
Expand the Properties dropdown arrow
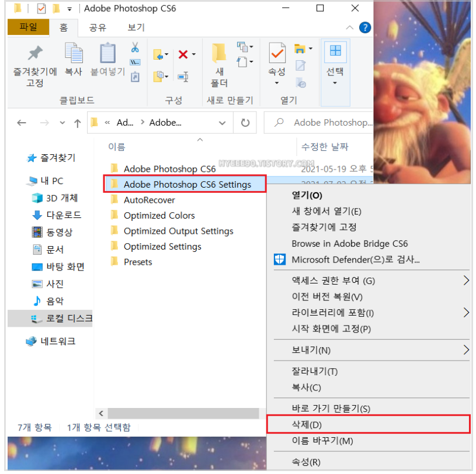277,83
